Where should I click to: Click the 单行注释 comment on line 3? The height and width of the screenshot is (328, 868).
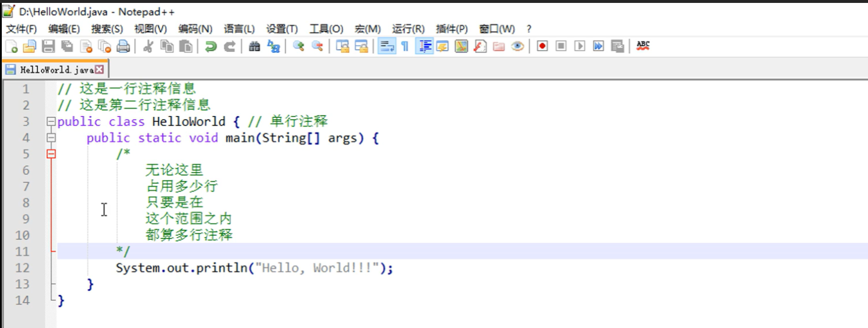point(298,121)
